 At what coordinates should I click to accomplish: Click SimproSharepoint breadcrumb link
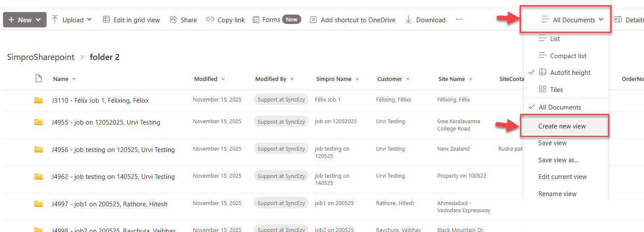pos(41,57)
